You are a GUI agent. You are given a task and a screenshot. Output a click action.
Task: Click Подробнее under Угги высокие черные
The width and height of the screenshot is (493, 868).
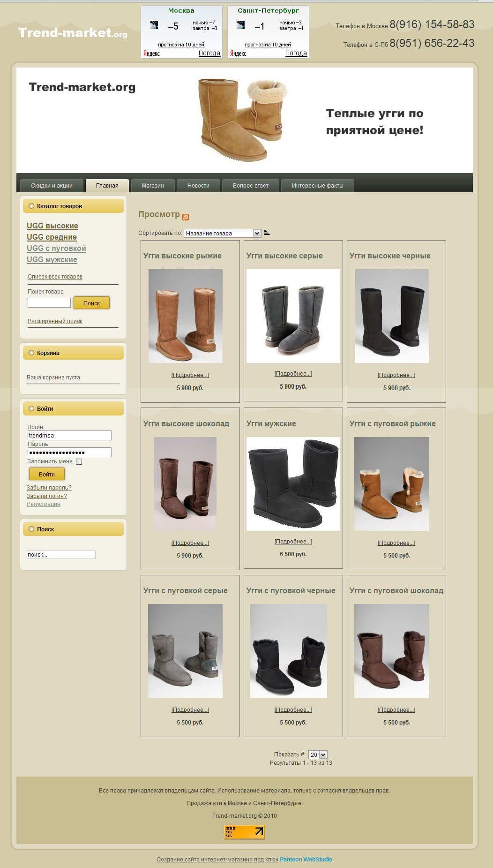(x=396, y=375)
